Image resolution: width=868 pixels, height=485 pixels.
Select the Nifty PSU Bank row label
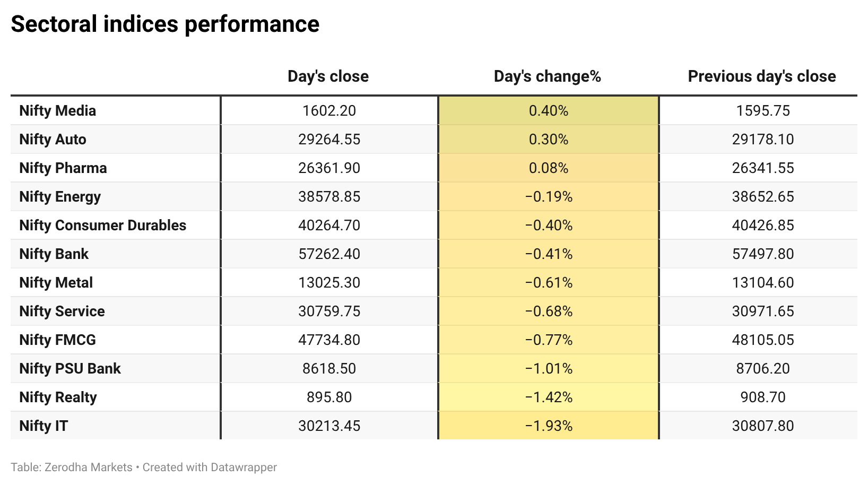tap(70, 368)
